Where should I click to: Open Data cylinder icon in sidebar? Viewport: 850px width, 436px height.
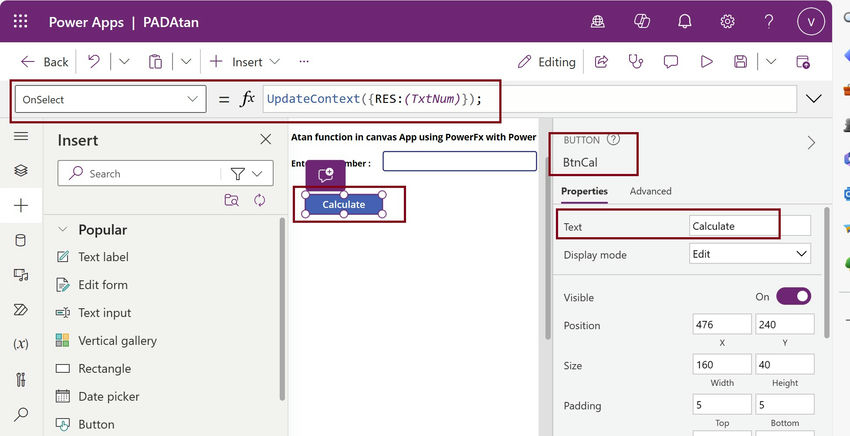pos(21,240)
